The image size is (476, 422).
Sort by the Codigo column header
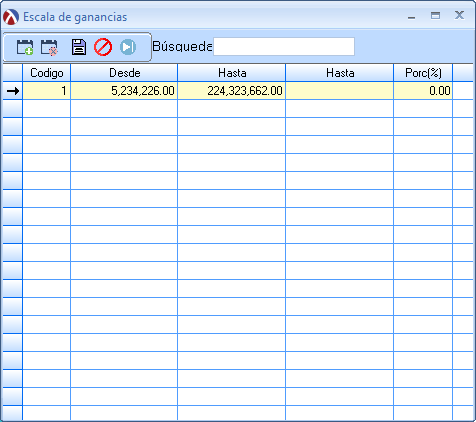point(47,73)
